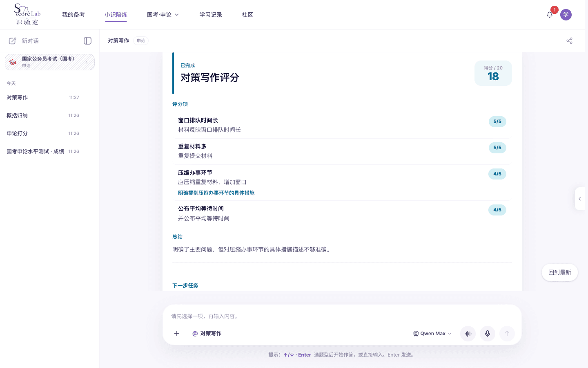The image size is (588, 368).
Task: Go to 我的备考 tab
Action: [x=73, y=15]
